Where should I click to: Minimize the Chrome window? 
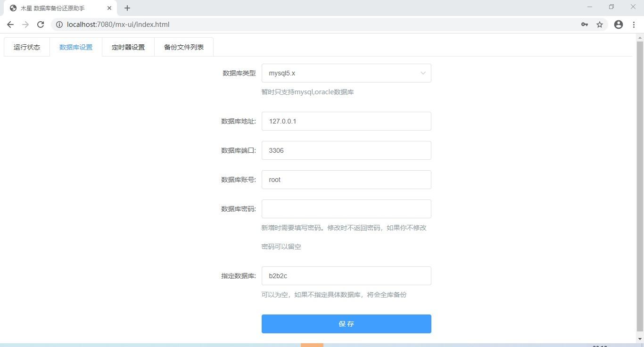click(x=590, y=7)
